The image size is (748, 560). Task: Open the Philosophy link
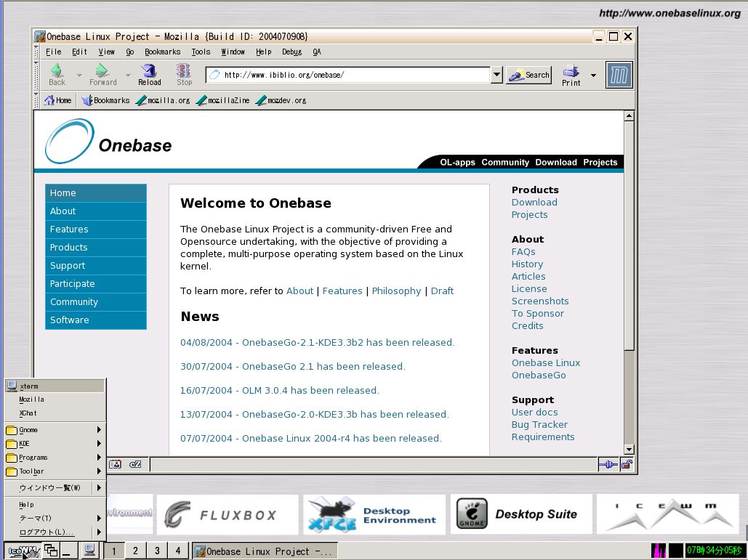[396, 291]
